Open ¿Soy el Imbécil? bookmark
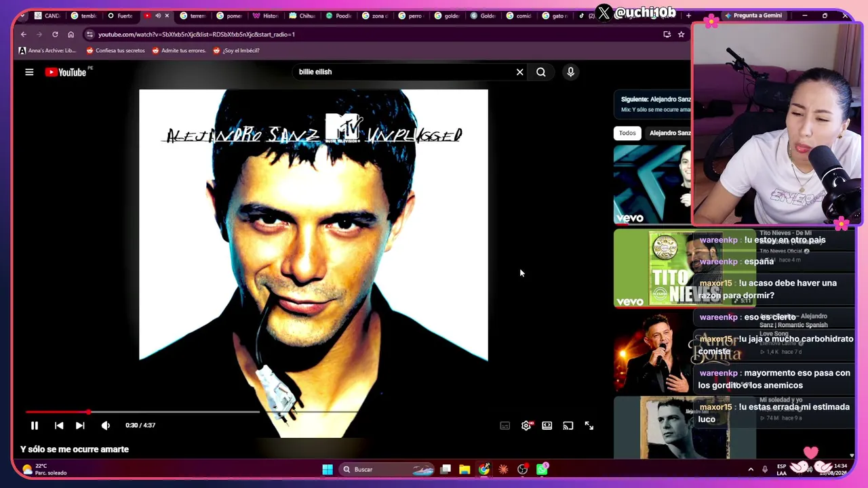This screenshot has width=868, height=488. click(x=236, y=50)
